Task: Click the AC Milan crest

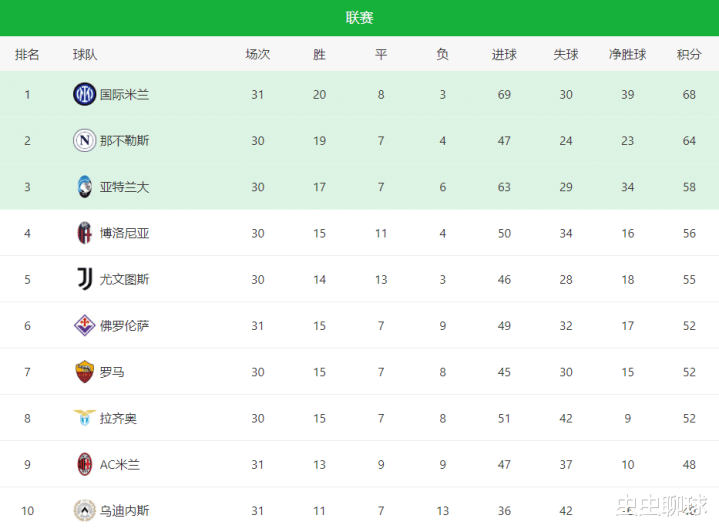Action: [x=84, y=464]
